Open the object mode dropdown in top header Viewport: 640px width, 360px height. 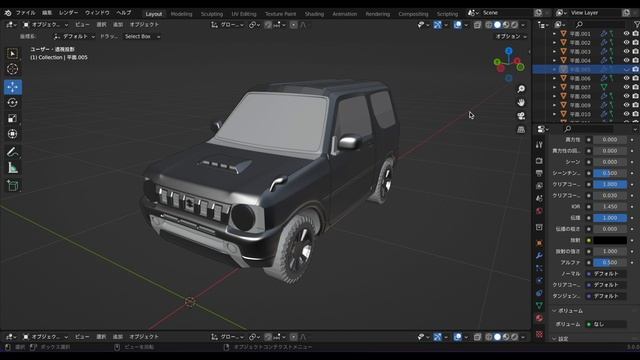click(46, 25)
